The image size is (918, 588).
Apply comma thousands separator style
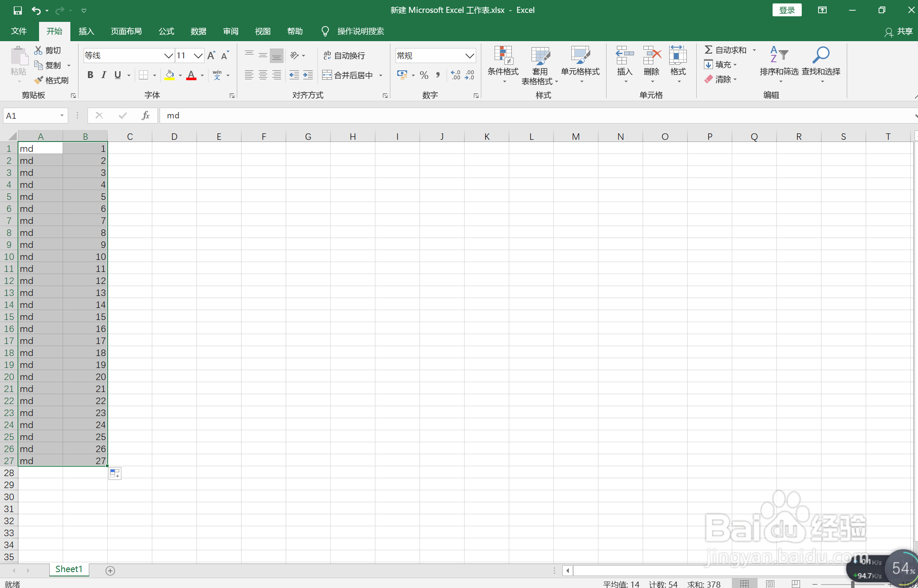[x=438, y=75]
